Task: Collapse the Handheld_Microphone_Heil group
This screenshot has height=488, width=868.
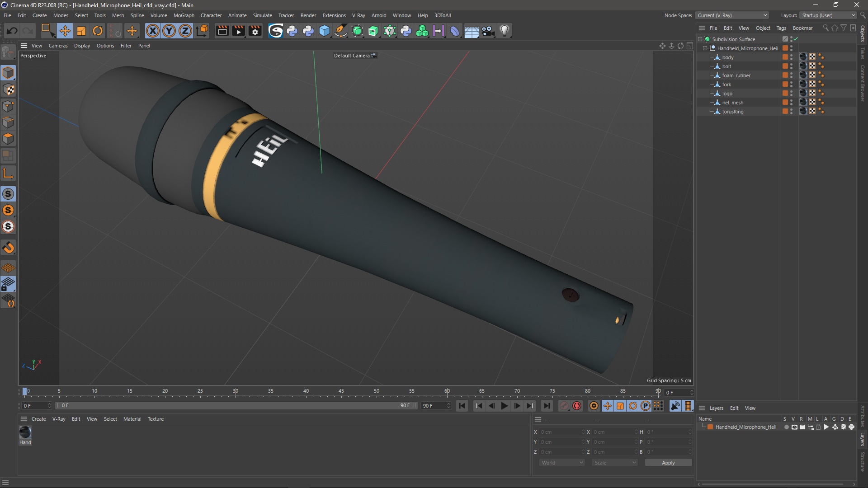Action: tap(705, 48)
